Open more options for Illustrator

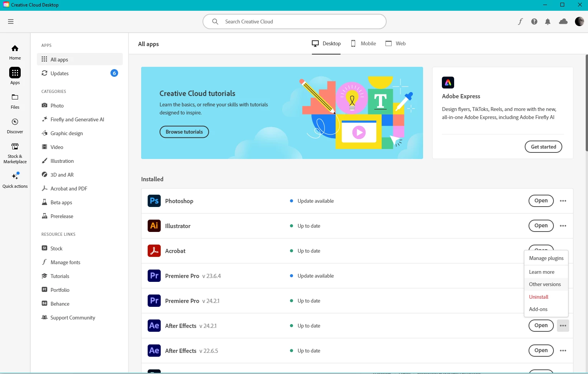(563, 226)
